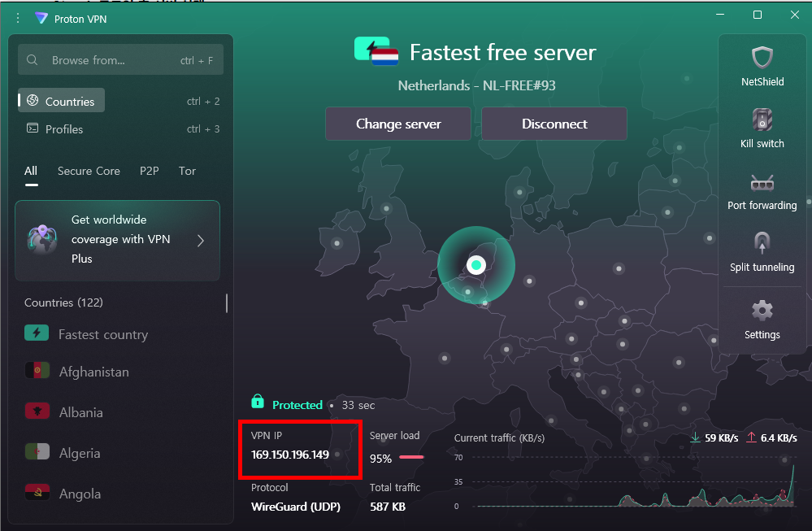This screenshot has height=531, width=812.
Task: Click the WireGuard (UDP) protocol value
Action: (x=296, y=506)
